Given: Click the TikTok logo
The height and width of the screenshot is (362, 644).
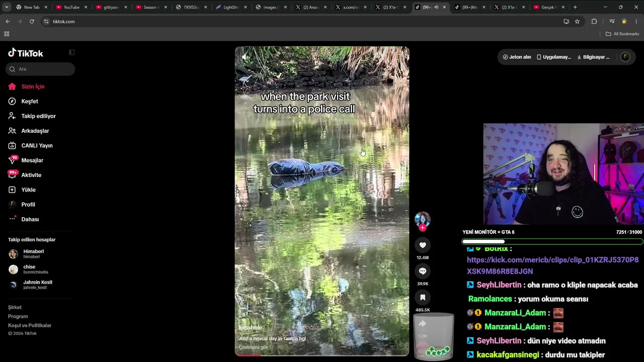Looking at the screenshot, I should pyautogui.click(x=26, y=53).
